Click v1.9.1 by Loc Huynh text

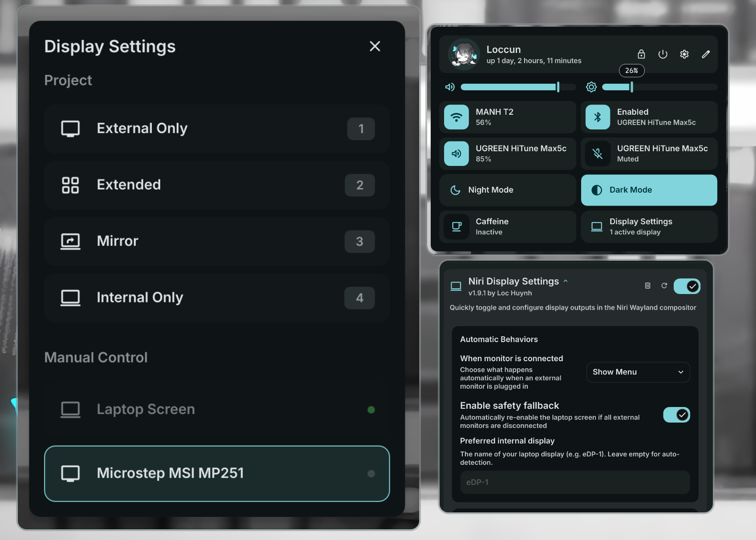[x=500, y=293]
